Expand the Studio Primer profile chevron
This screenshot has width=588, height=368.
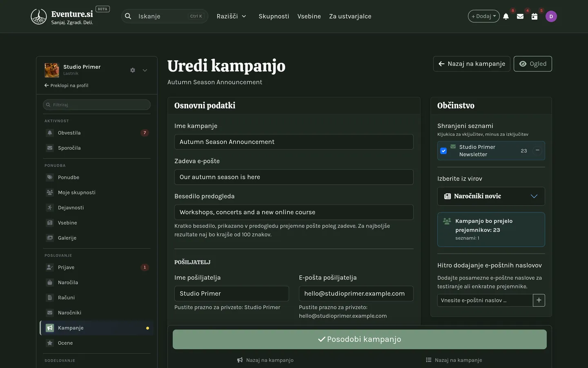pyautogui.click(x=145, y=70)
